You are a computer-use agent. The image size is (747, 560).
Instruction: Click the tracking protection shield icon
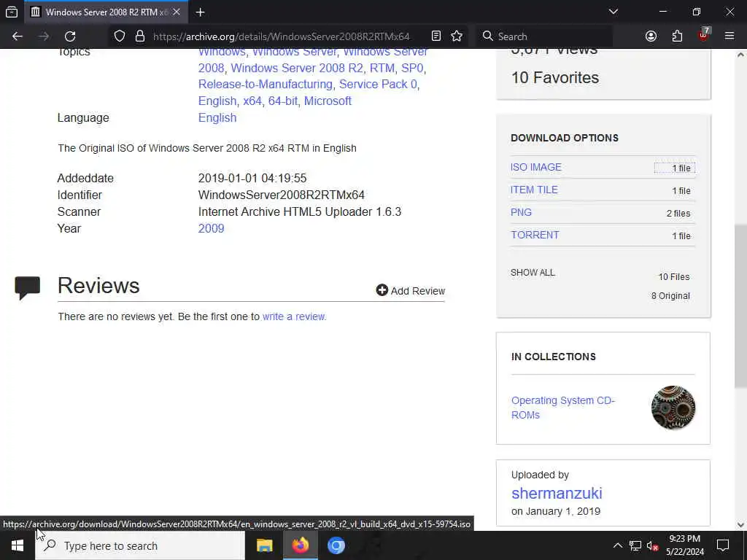pos(120,36)
